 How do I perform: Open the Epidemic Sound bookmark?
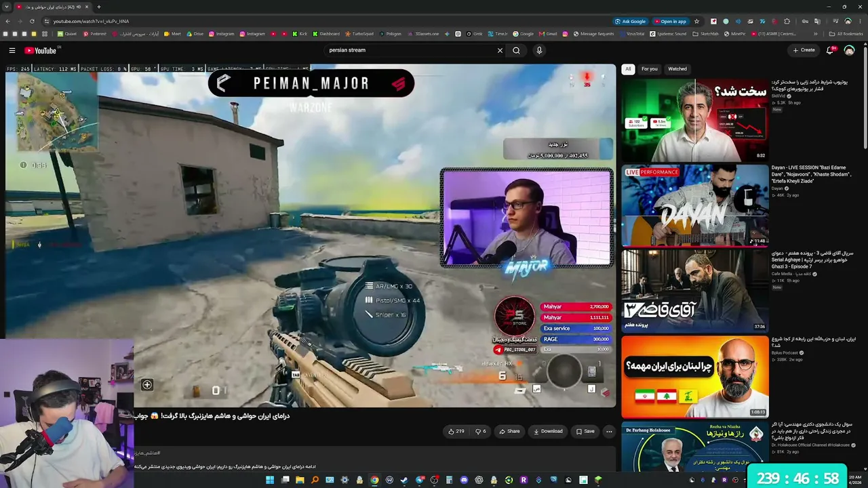tap(667, 34)
